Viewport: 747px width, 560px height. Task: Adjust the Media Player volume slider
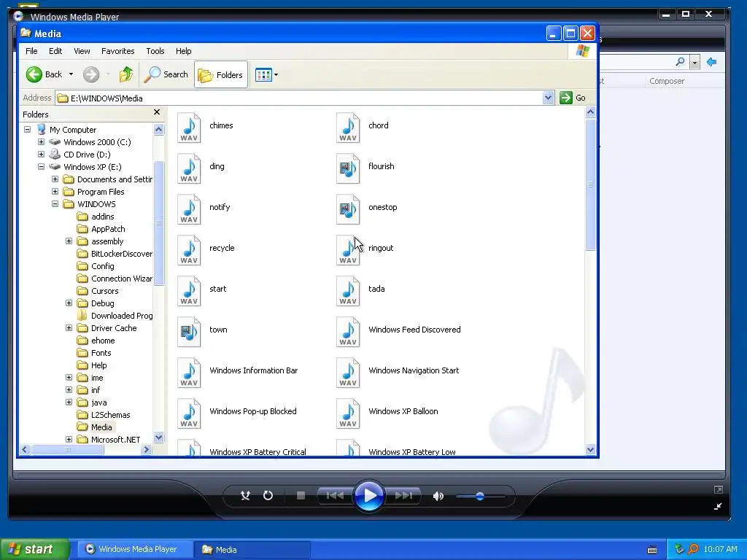pos(480,496)
